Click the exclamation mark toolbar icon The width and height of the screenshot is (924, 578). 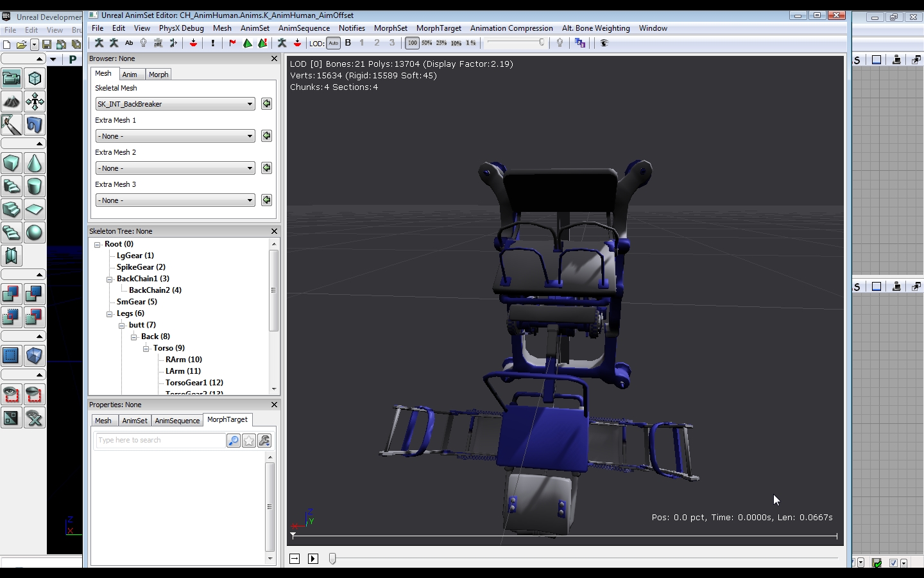coord(213,43)
